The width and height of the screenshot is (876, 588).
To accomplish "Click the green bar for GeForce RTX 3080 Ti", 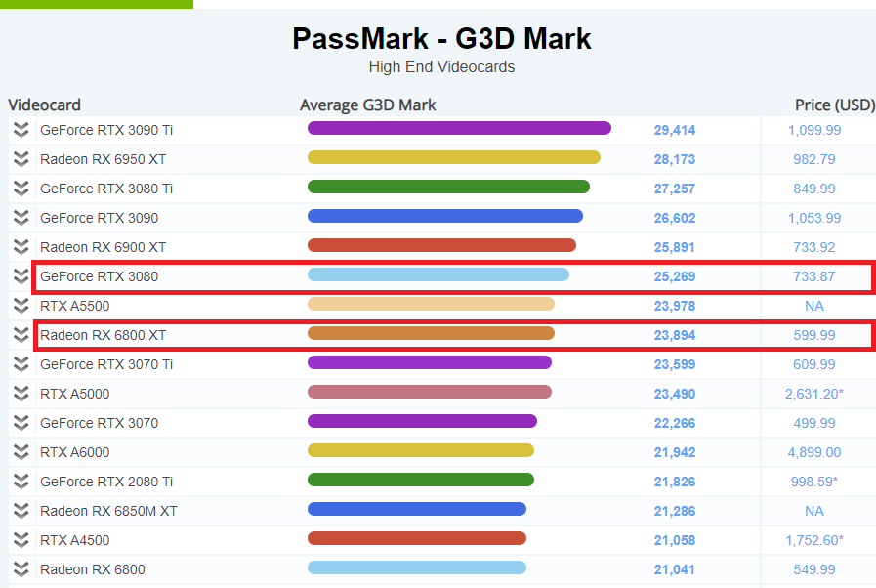I will coord(448,187).
